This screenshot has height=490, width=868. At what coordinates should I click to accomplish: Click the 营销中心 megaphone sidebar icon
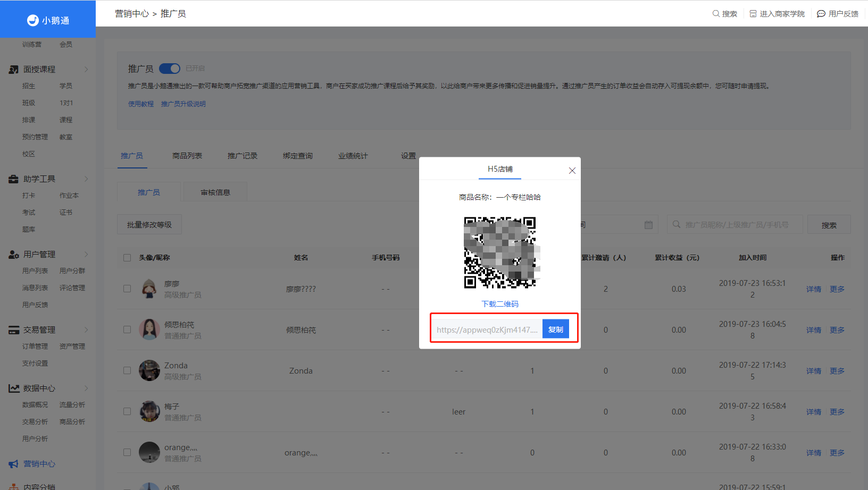pos(13,464)
